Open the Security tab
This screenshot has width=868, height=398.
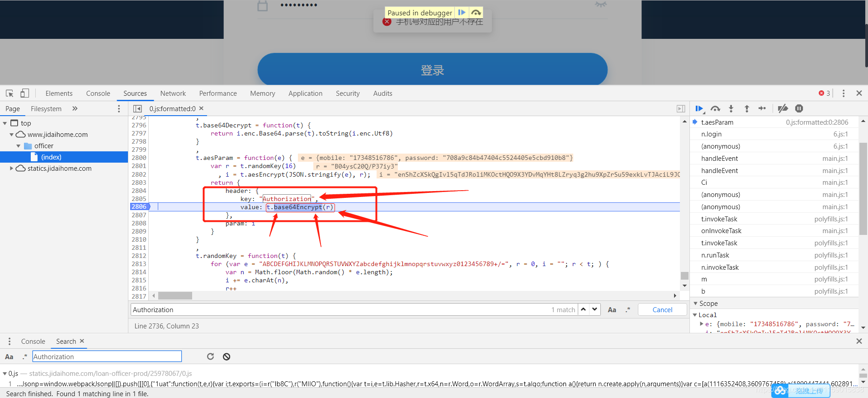[348, 93]
